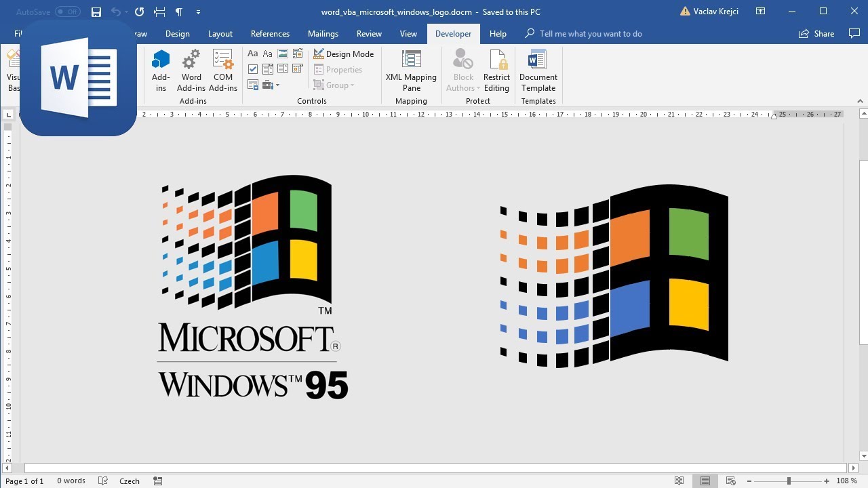Toggle Design Mode
Viewport: 868px width, 488px height.
(x=344, y=54)
